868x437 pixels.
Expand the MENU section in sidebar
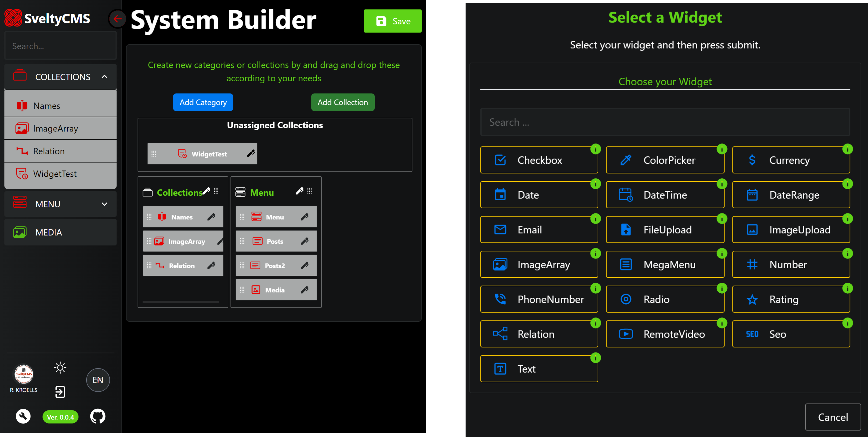[105, 204]
